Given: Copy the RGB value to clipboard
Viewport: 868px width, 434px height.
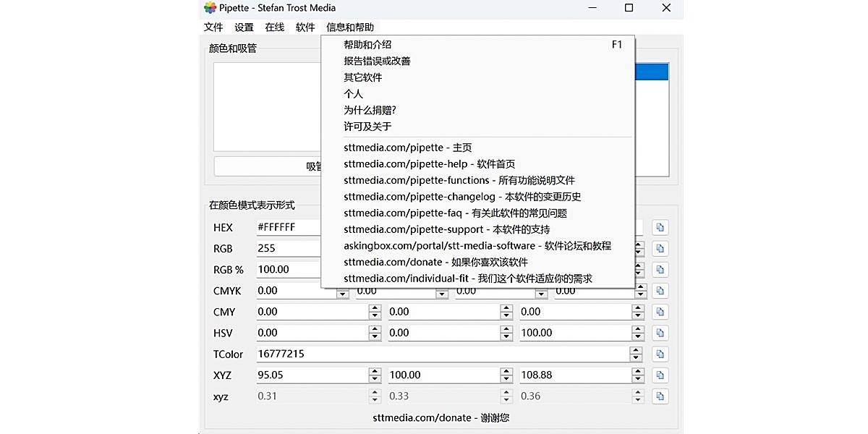Looking at the screenshot, I should tap(659, 247).
